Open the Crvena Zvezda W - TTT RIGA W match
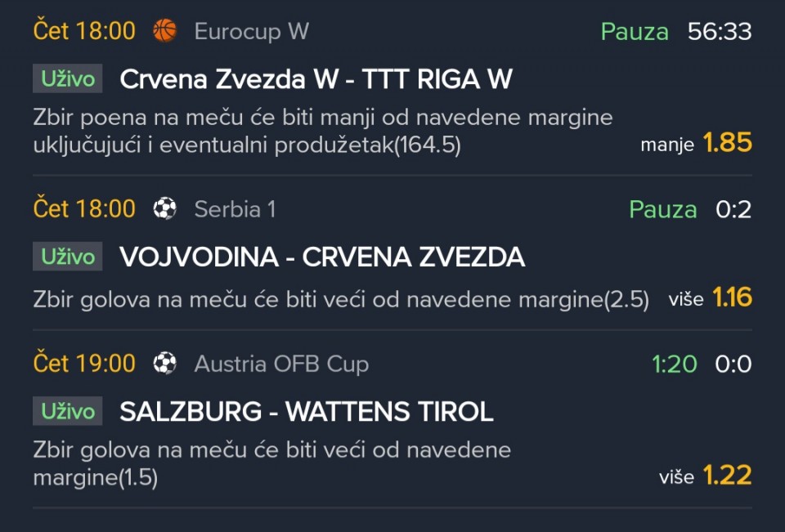The width and height of the screenshot is (785, 532). [316, 79]
